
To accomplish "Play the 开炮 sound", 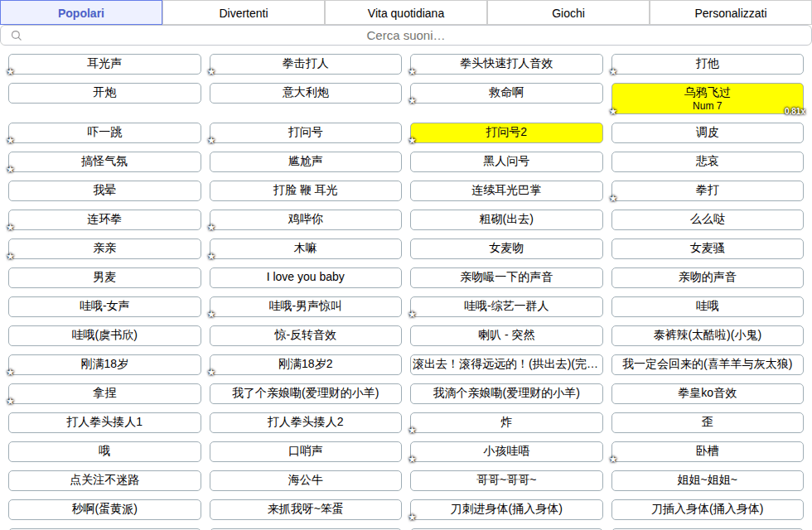I will 104,93.
